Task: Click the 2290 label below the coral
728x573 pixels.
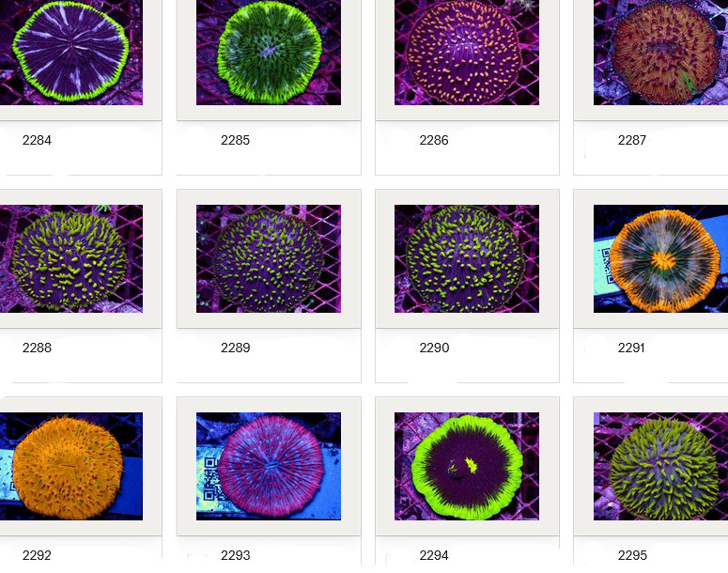Action: (x=433, y=348)
